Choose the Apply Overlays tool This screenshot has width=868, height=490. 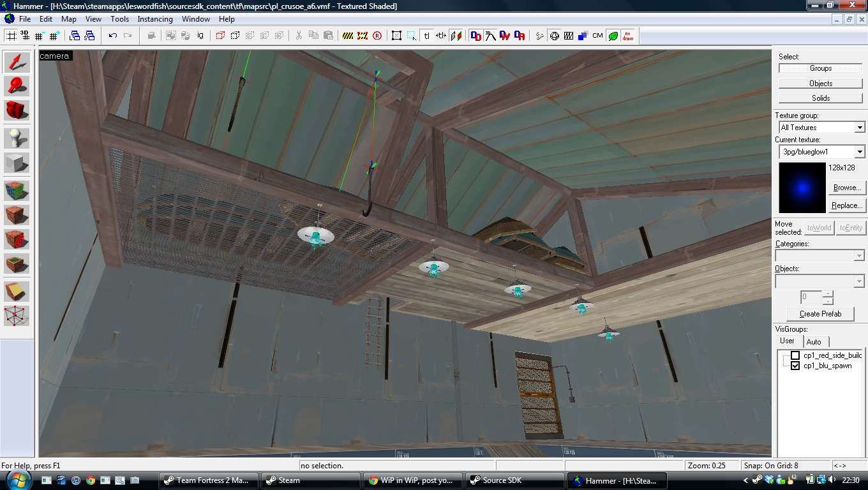click(17, 264)
